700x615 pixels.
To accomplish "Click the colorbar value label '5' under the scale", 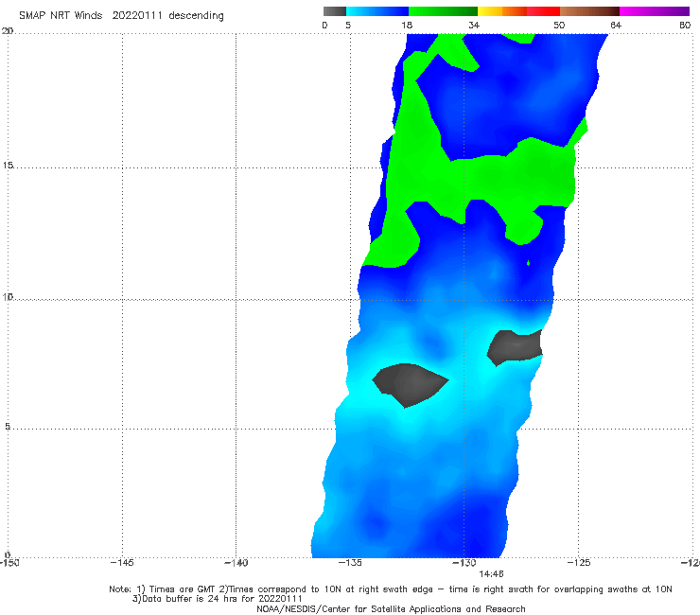I will point(348,25).
